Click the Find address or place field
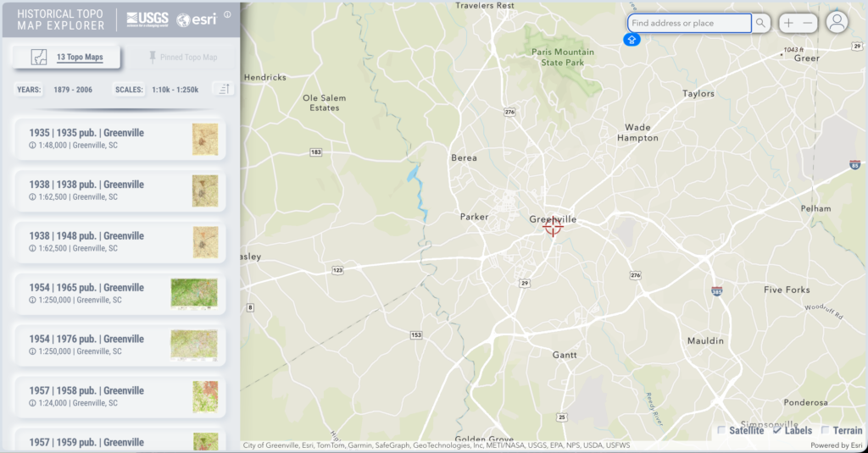Viewport: 868px width, 453px height. pyautogui.click(x=688, y=23)
